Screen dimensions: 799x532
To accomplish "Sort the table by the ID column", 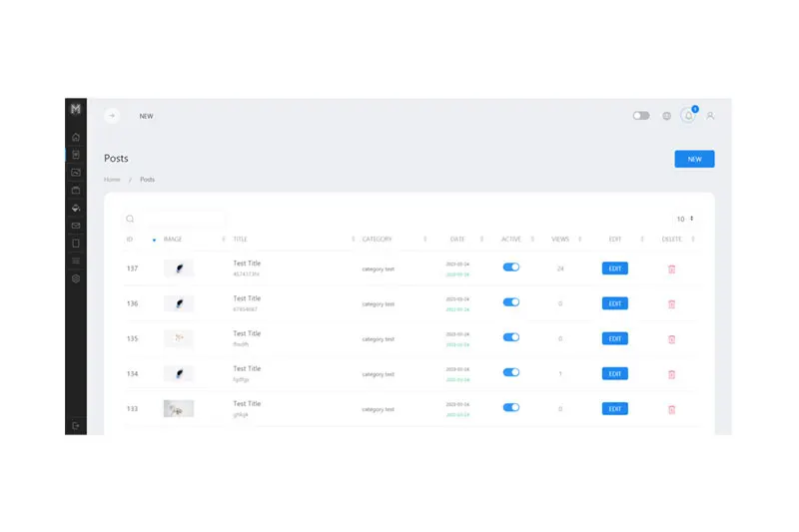I will (130, 240).
